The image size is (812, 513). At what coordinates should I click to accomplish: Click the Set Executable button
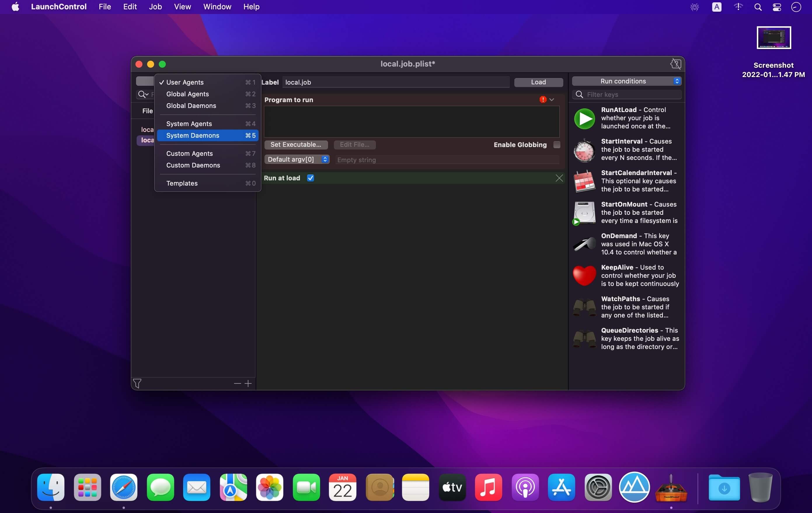(x=296, y=145)
